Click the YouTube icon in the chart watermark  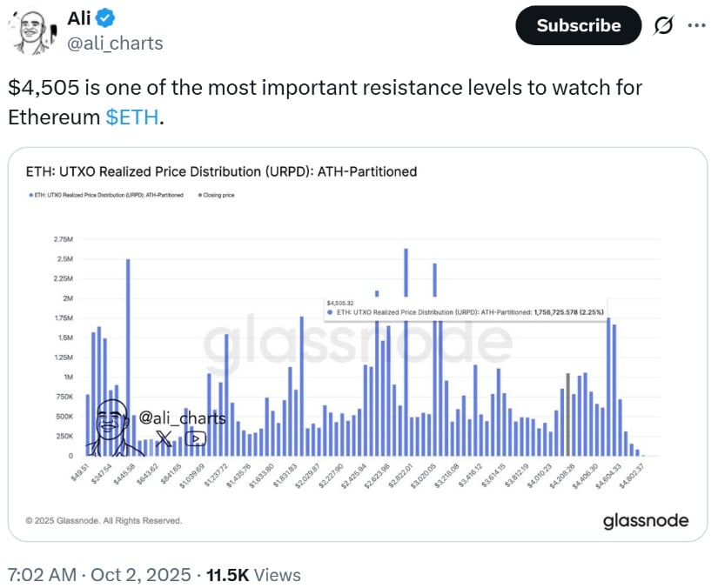[x=196, y=438]
